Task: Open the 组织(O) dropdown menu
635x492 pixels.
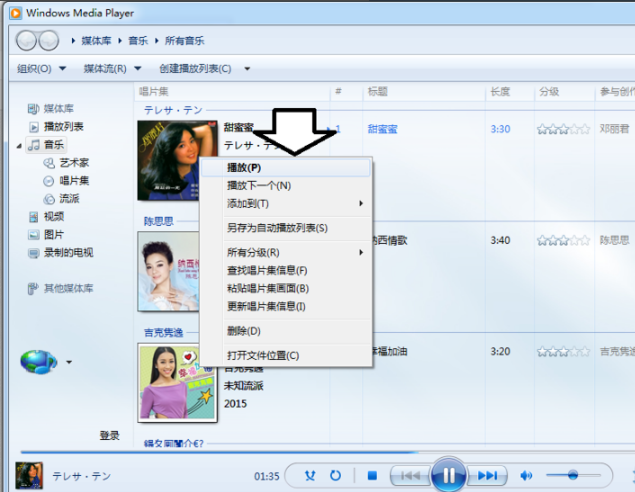Action: coord(41,69)
